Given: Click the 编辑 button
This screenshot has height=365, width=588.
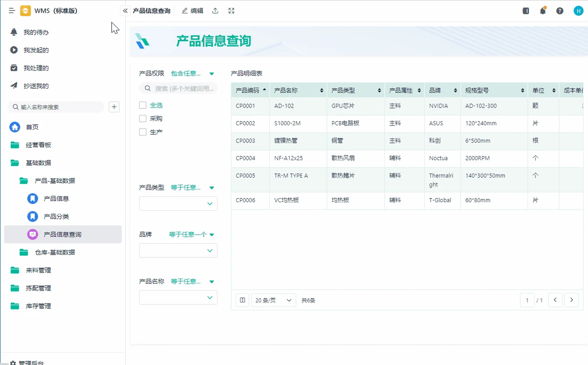Looking at the screenshot, I should [192, 11].
